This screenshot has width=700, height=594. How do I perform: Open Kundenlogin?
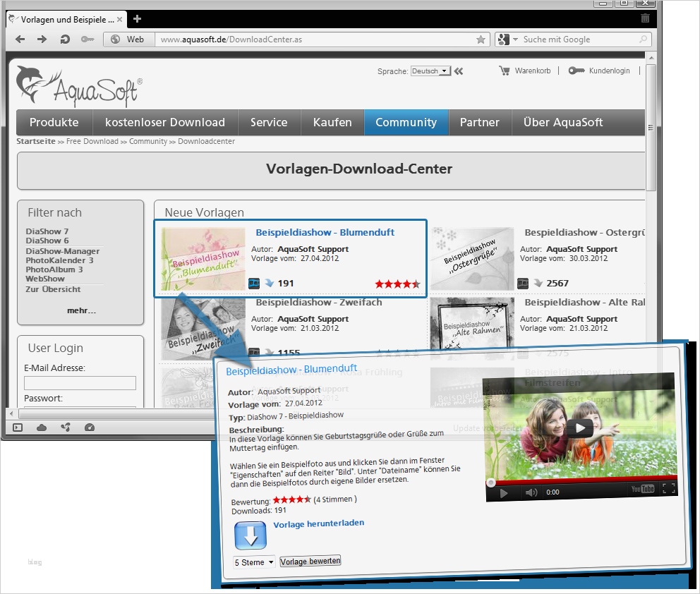pyautogui.click(x=599, y=71)
